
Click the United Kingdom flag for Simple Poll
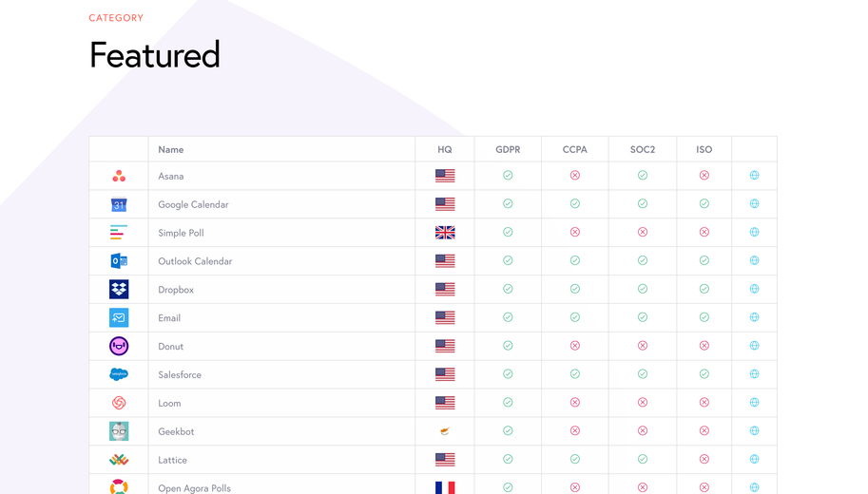(445, 233)
